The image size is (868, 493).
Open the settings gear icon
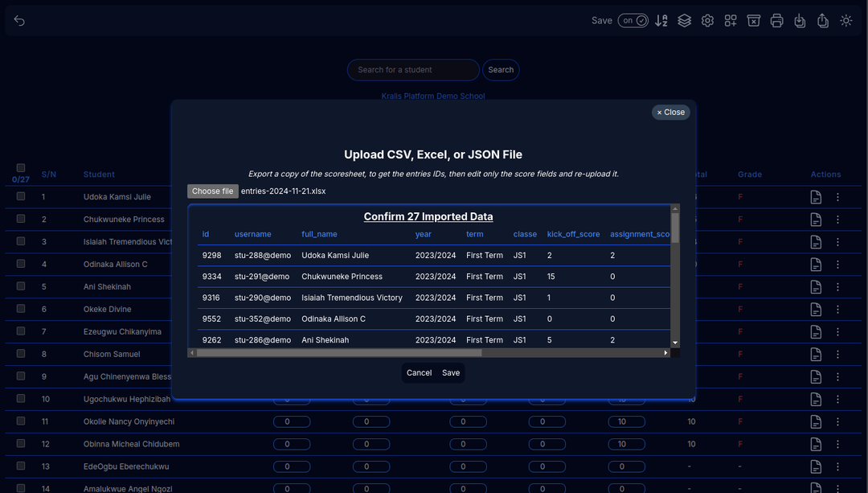tap(707, 21)
